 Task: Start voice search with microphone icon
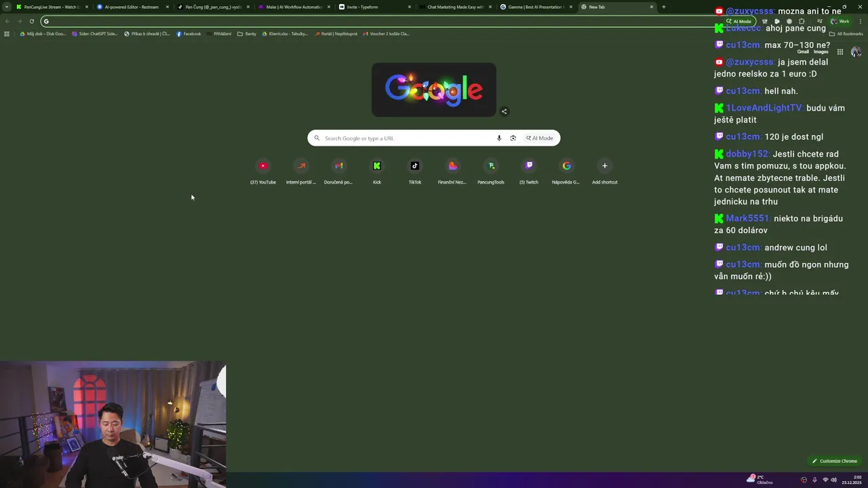pos(499,138)
